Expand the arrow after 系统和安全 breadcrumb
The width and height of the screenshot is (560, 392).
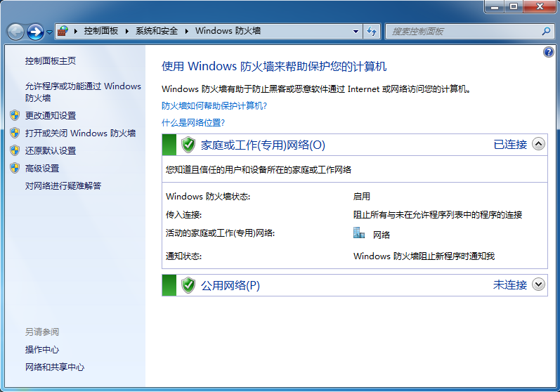point(186,31)
